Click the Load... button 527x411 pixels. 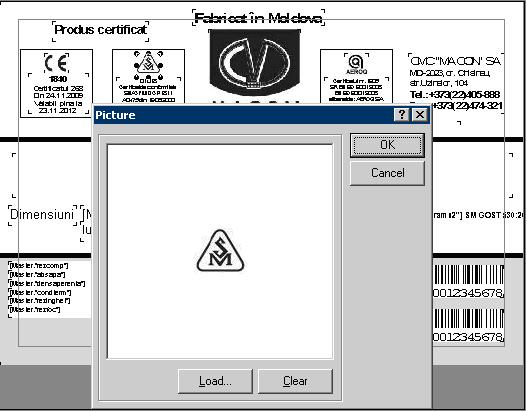[x=215, y=381]
